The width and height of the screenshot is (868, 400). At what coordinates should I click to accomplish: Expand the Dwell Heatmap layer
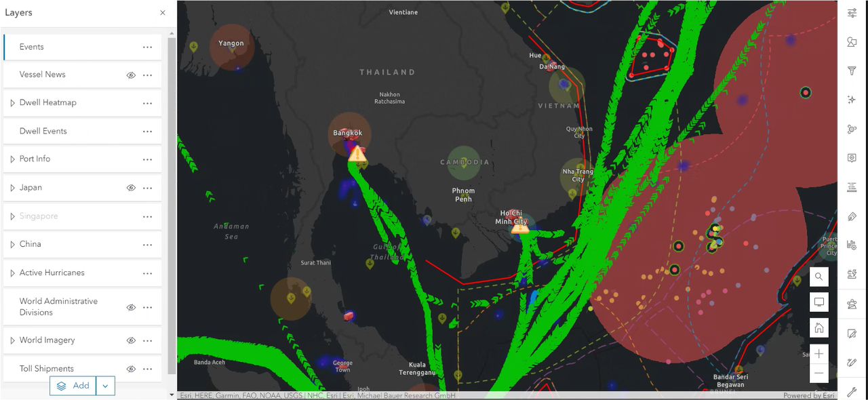(x=12, y=102)
